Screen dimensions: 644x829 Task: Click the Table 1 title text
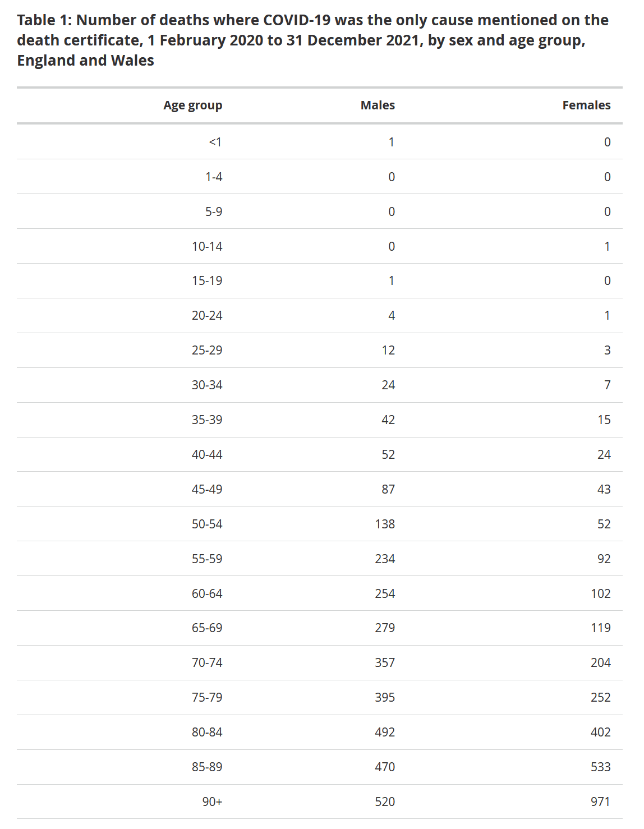(x=312, y=40)
